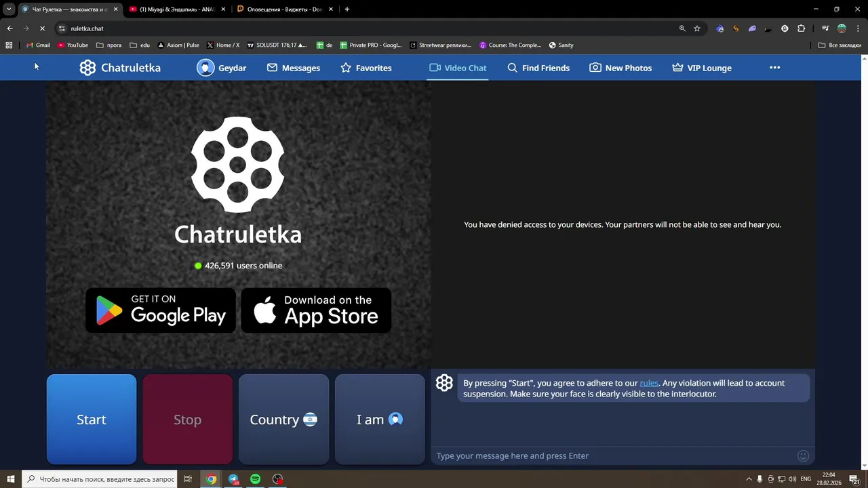Open the VIP Lounge section
The image size is (868, 488).
pos(702,68)
